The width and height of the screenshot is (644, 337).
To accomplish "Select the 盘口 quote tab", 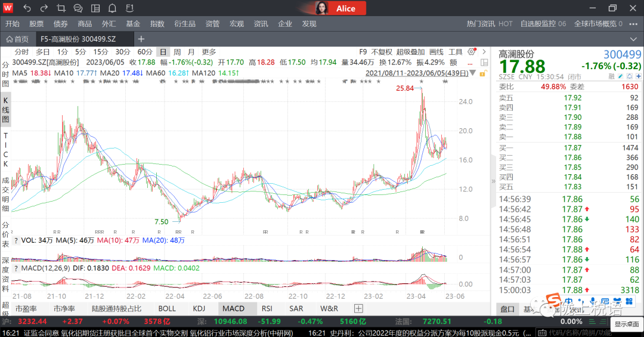I will (507, 309).
